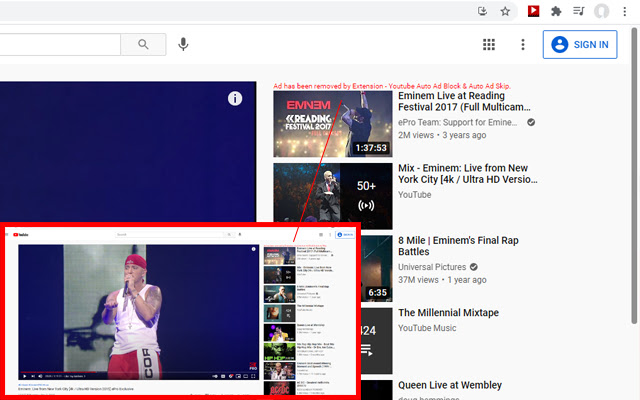Screen dimensions: 640x400
Task: Click the SIGN IN button
Action: point(580,44)
